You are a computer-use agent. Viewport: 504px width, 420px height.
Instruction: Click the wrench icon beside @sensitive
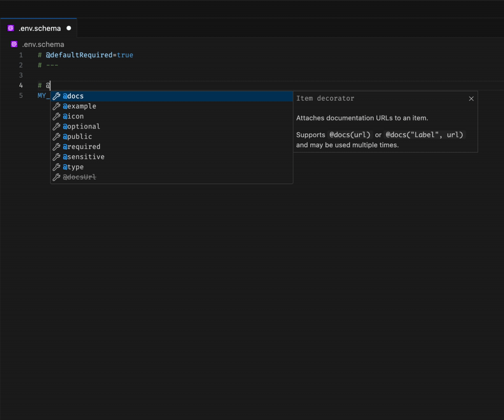point(57,157)
